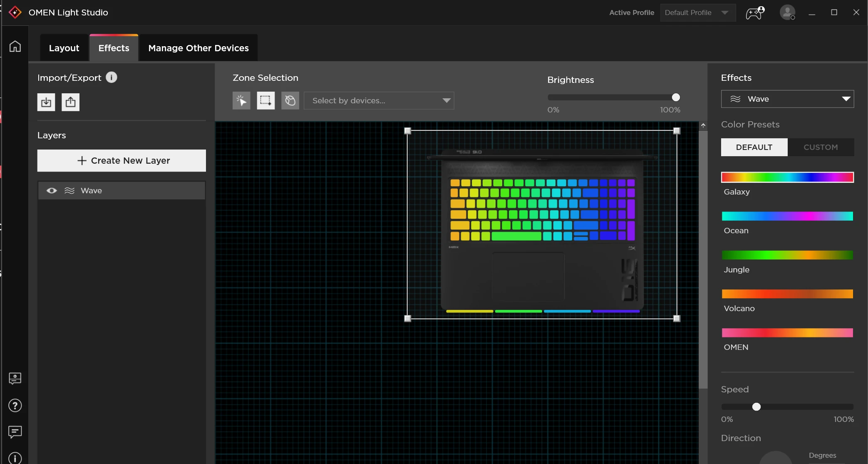This screenshot has height=464, width=868.
Task: Open Import/Export info tooltip icon
Action: tap(112, 77)
